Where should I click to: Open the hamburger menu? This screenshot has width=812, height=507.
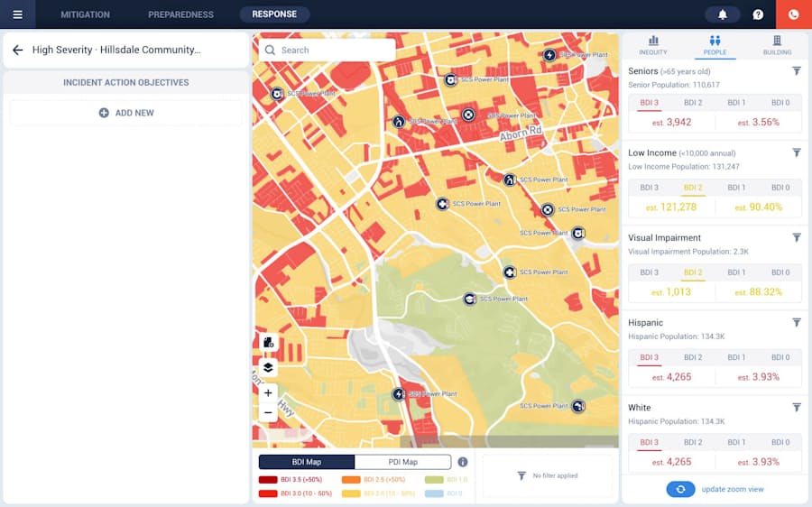point(17,14)
